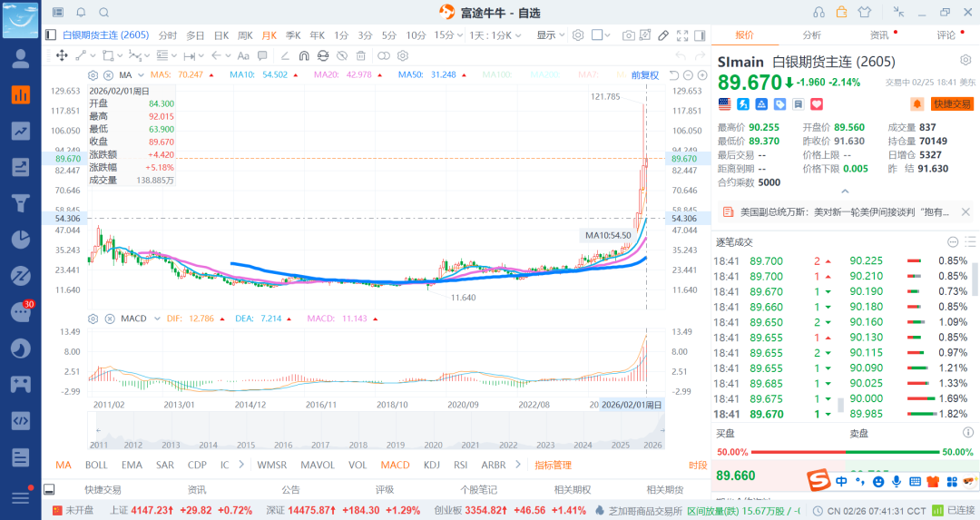
Task: Expand the 显示 dropdown
Action: pyautogui.click(x=551, y=35)
